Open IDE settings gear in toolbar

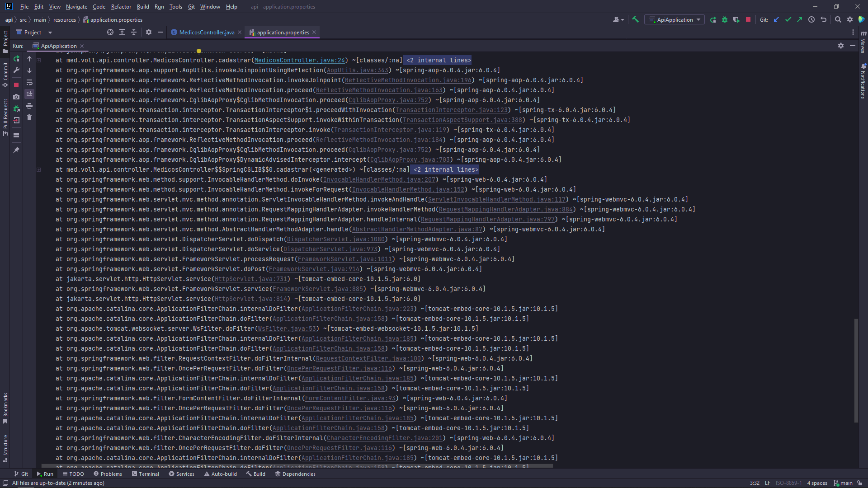849,19
